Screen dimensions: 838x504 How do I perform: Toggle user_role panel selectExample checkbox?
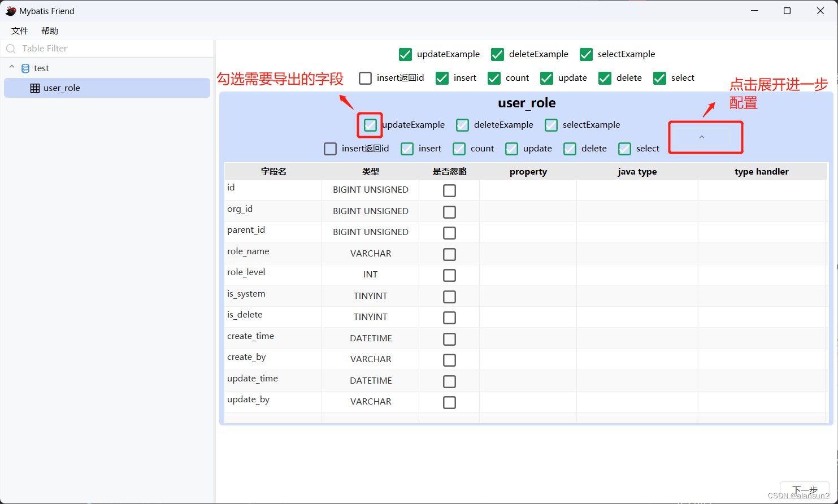click(x=551, y=125)
